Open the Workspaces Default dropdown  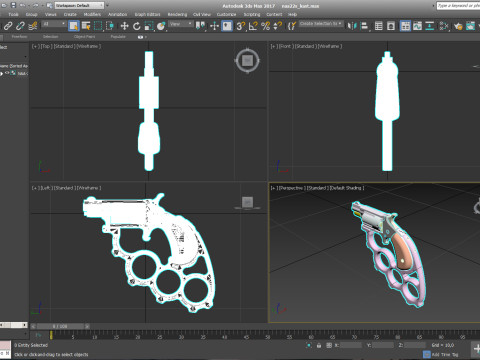coord(80,5)
